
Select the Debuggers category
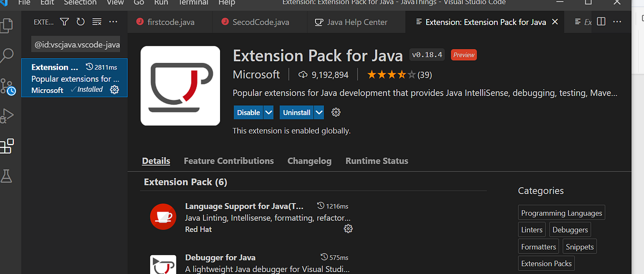click(570, 229)
